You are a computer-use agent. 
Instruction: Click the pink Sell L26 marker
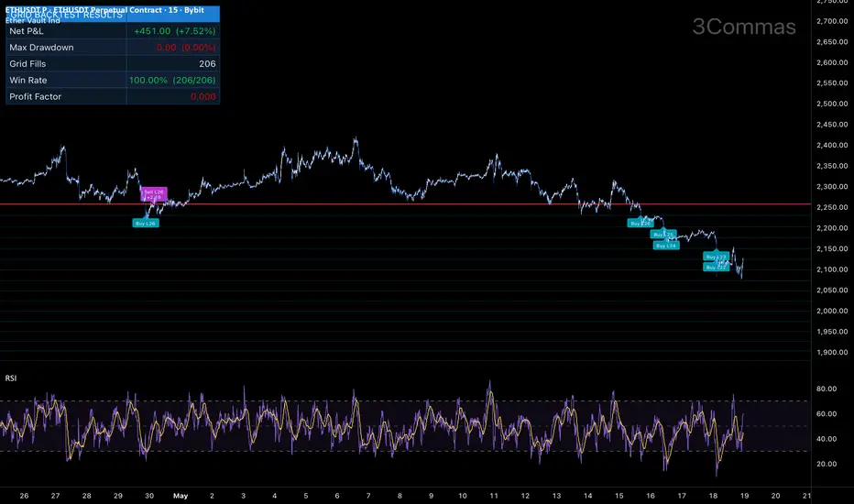click(x=154, y=194)
